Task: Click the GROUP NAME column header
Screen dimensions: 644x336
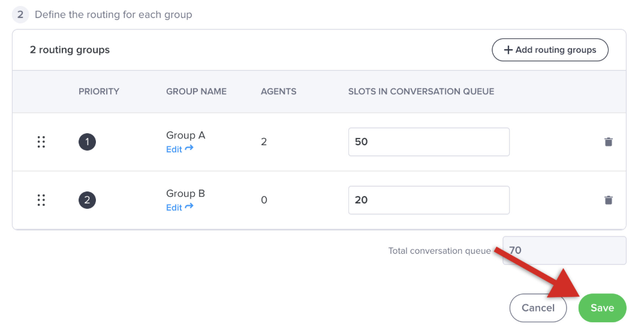Action: click(x=196, y=92)
